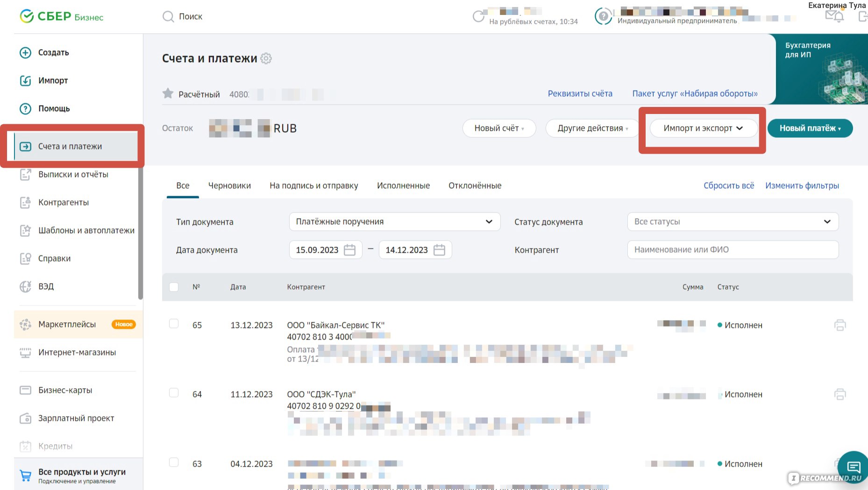Switch to Черновики tab
The width and height of the screenshot is (868, 490).
(229, 185)
